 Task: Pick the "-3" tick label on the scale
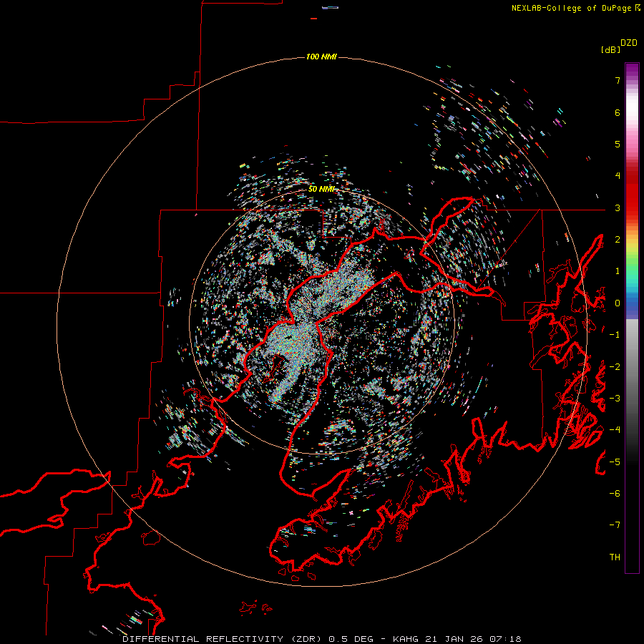615,398
